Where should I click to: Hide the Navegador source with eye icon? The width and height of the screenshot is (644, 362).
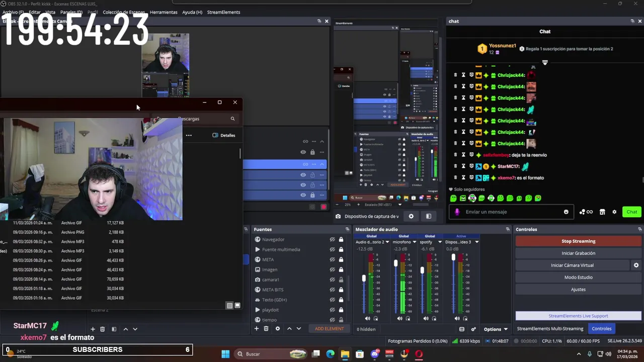[x=332, y=239]
